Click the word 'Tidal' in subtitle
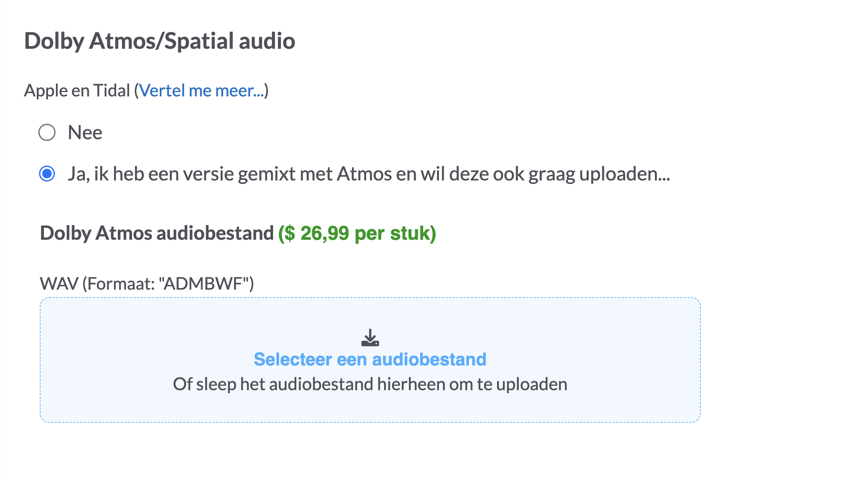Image resolution: width=868 pixels, height=481 pixels. point(111,90)
